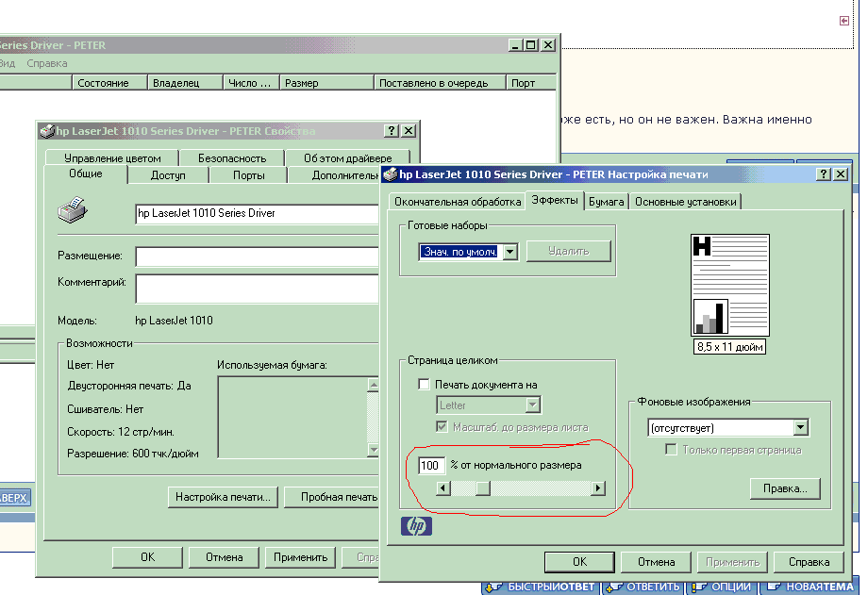Click the percent of normal size field
868x595 pixels.
(x=430, y=466)
